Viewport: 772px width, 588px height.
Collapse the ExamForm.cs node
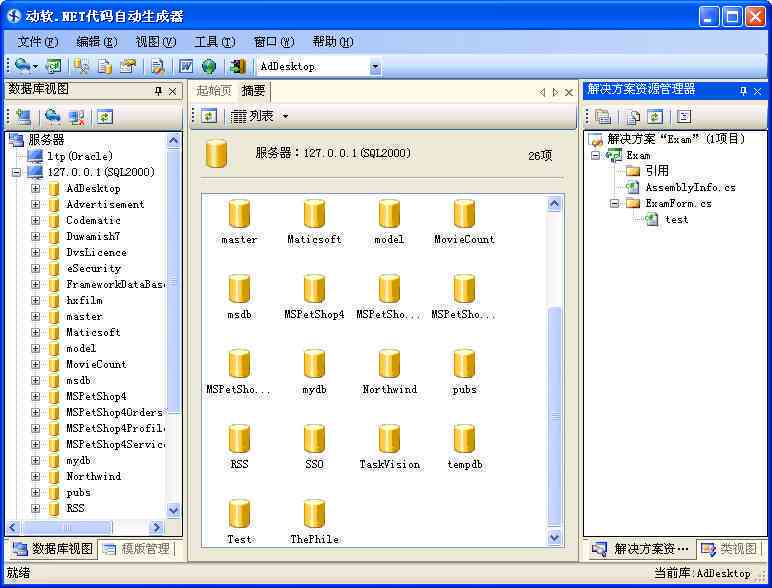pos(614,203)
